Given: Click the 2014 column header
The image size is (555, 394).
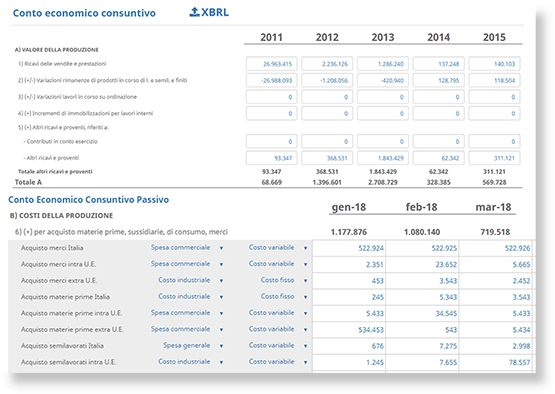Looking at the screenshot, I should (439, 37).
